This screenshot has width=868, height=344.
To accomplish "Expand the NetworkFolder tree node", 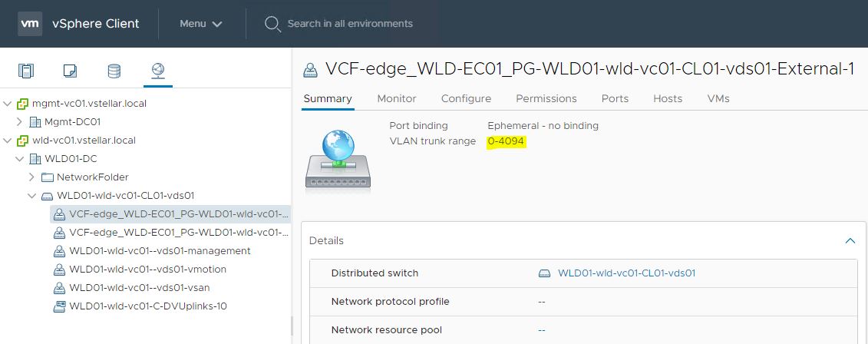I will click(32, 177).
